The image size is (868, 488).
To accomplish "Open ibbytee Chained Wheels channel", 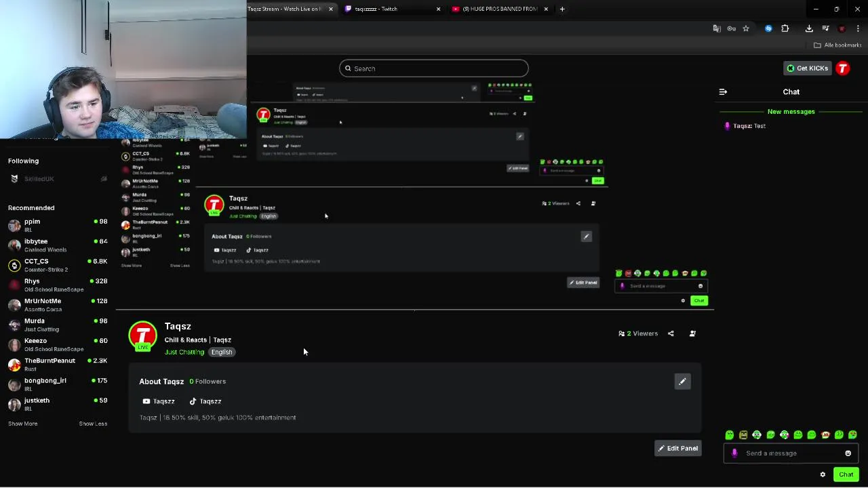I will pos(58,245).
